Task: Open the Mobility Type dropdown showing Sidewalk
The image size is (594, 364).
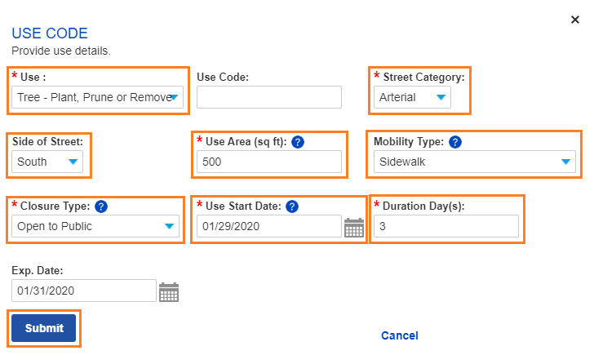Action: [475, 162]
